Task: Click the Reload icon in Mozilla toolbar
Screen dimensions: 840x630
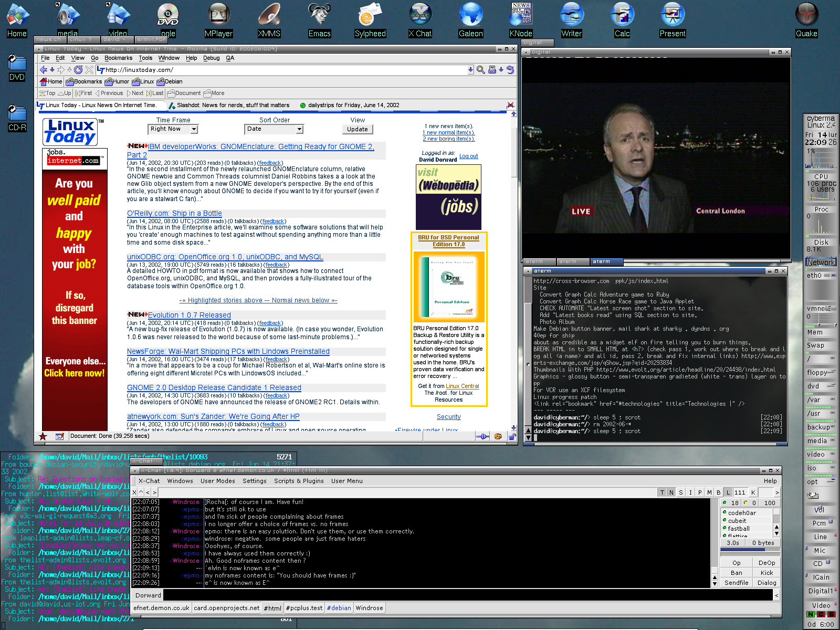Action: tap(78, 70)
